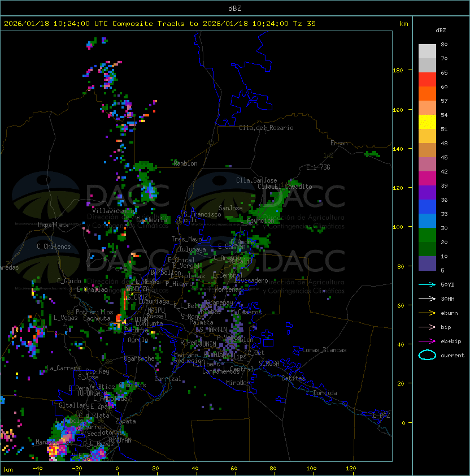
Task: Click the 'Cacheuta' map label
Action: point(97,318)
